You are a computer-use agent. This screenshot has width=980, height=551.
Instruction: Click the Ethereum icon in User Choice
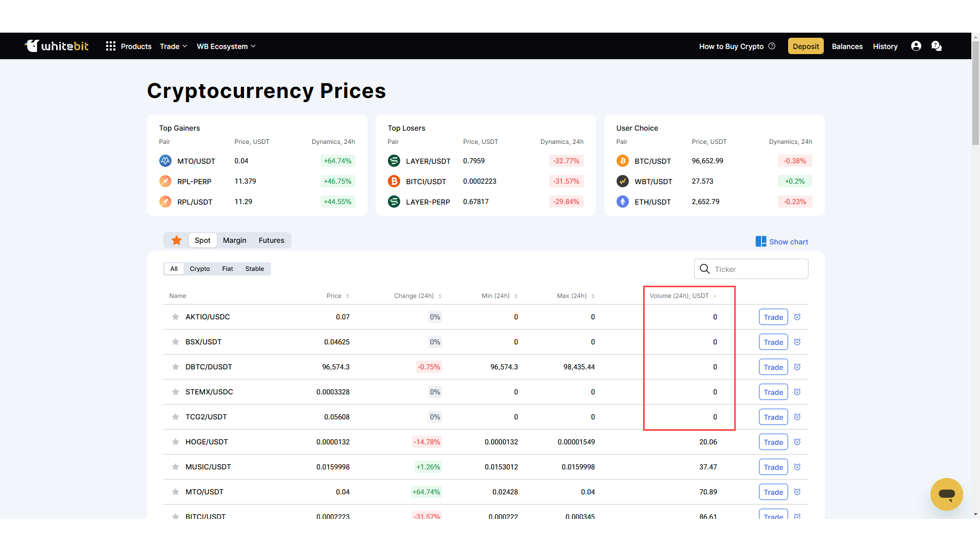coord(623,202)
